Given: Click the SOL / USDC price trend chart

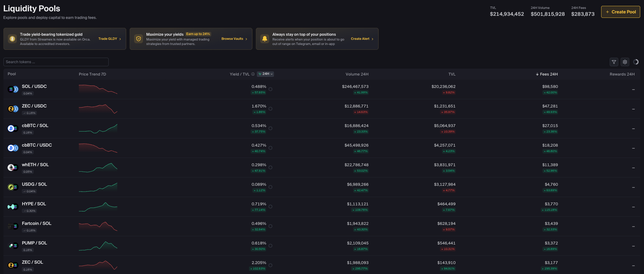Looking at the screenshot, I should (98, 89).
